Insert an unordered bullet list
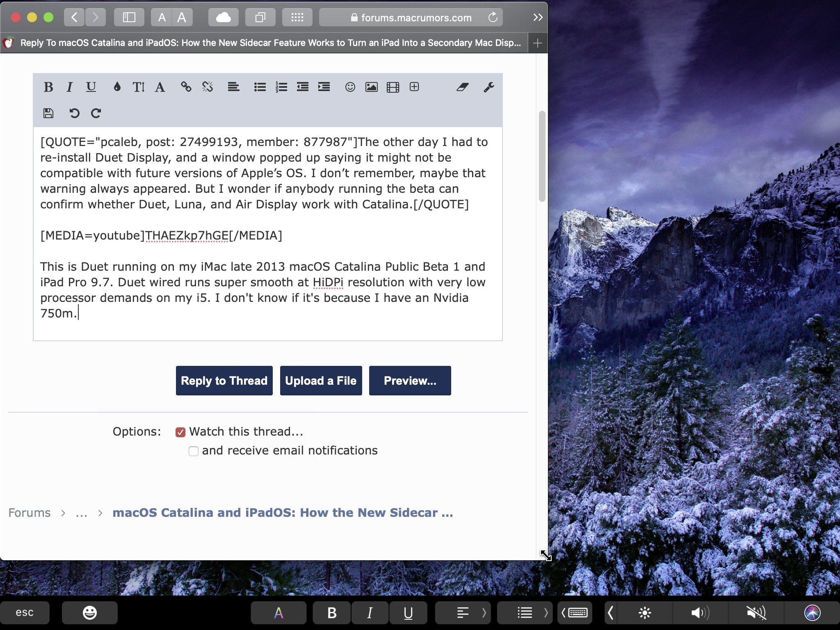The width and height of the screenshot is (840, 630). 260,87
